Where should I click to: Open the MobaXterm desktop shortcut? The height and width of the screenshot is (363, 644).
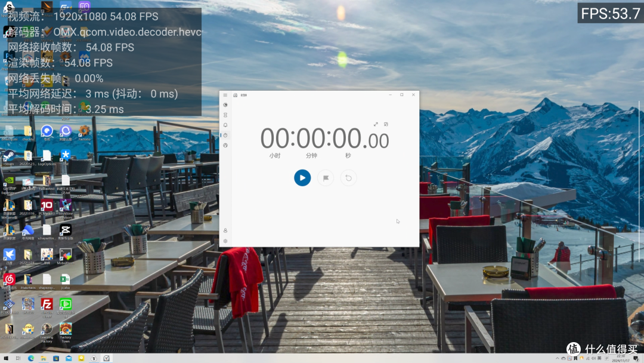pyautogui.click(x=66, y=257)
